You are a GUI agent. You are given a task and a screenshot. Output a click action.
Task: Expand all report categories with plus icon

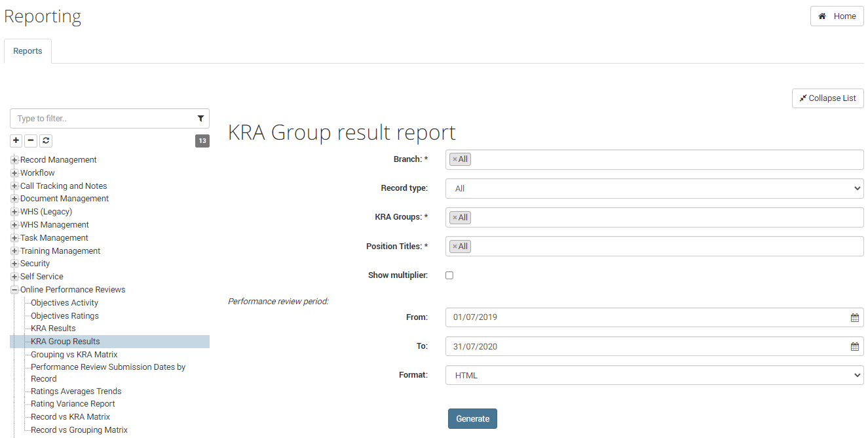[x=15, y=140]
